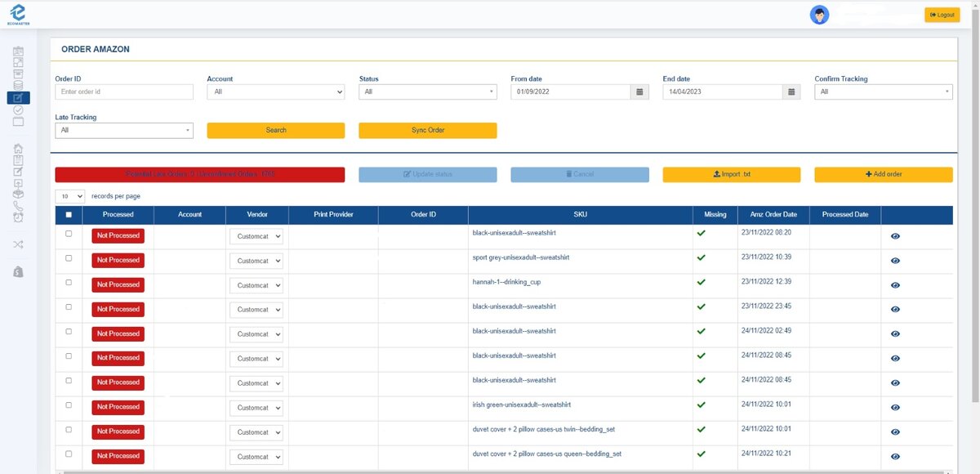Open the phone icon in the sidebar
The height and width of the screenshot is (474, 980).
pos(19,206)
